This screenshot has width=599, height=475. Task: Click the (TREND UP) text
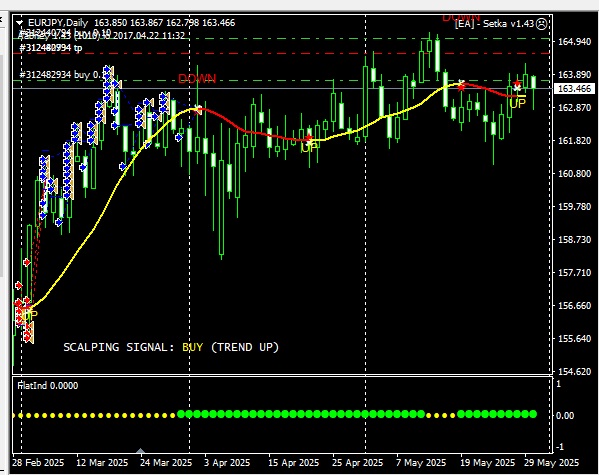[x=245, y=347]
